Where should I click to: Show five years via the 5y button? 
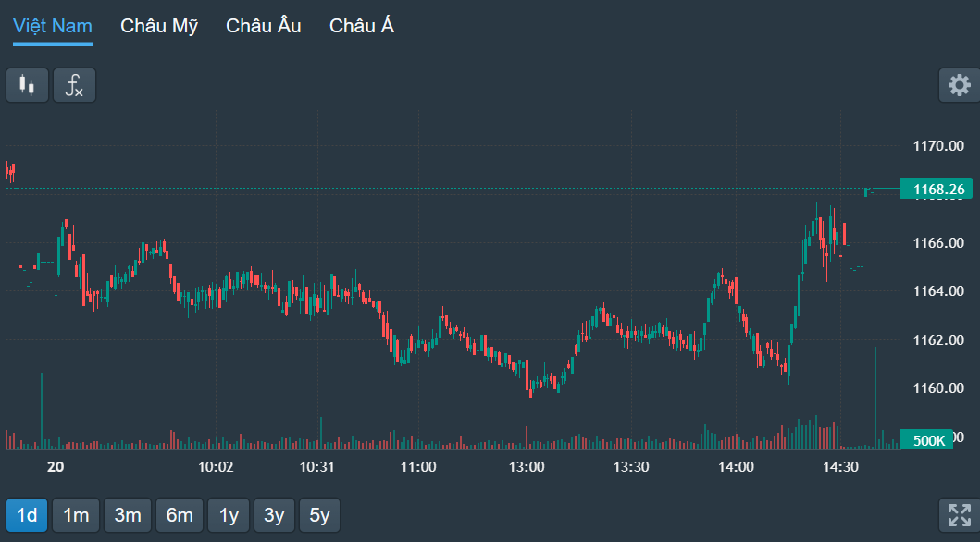[319, 515]
